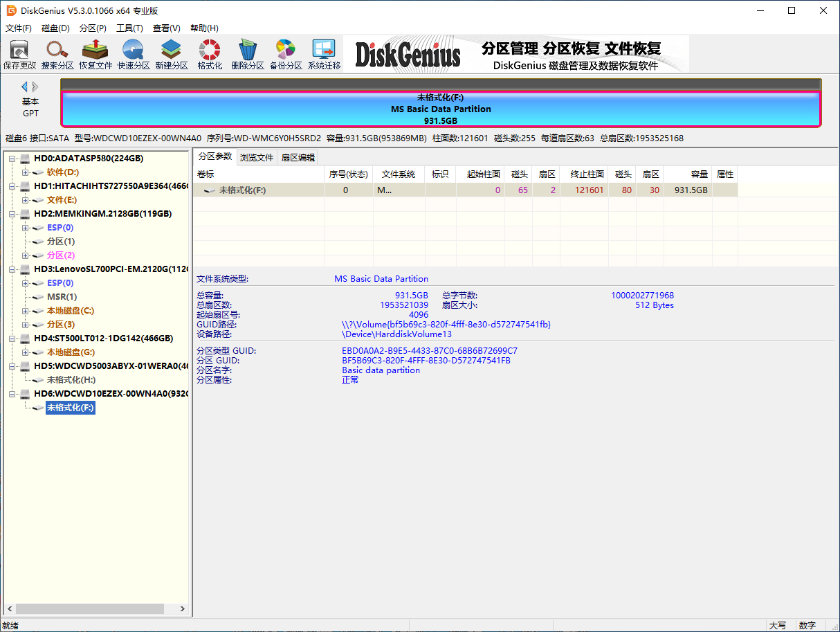Image resolution: width=840 pixels, height=632 pixels.
Task: Click the blue F: partition bar in the disk map
Action: (441, 109)
